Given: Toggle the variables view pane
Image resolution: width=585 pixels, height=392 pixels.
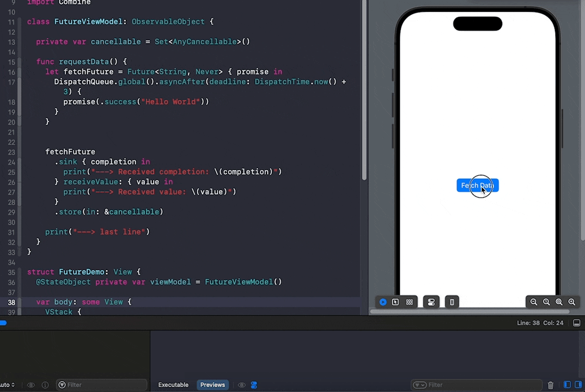Looking at the screenshot, I should point(567,384).
